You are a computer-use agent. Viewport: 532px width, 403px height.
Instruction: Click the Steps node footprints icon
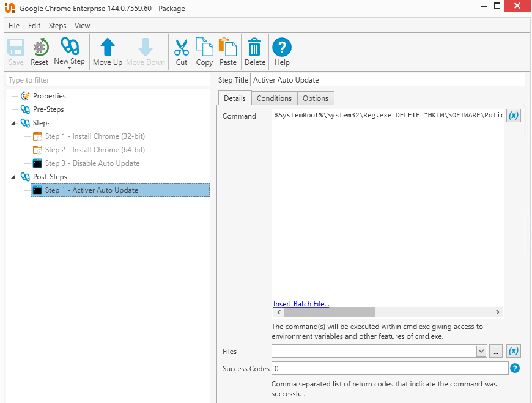click(25, 123)
